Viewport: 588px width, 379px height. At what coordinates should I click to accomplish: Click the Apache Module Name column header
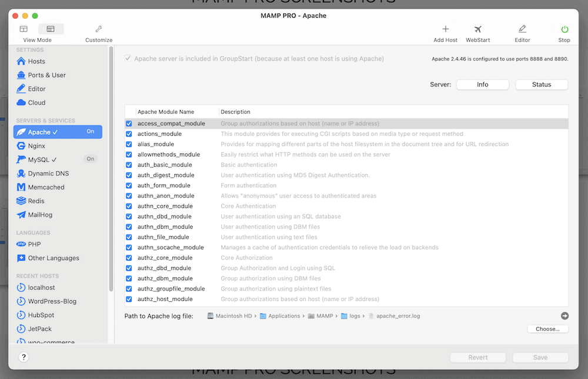coord(166,112)
